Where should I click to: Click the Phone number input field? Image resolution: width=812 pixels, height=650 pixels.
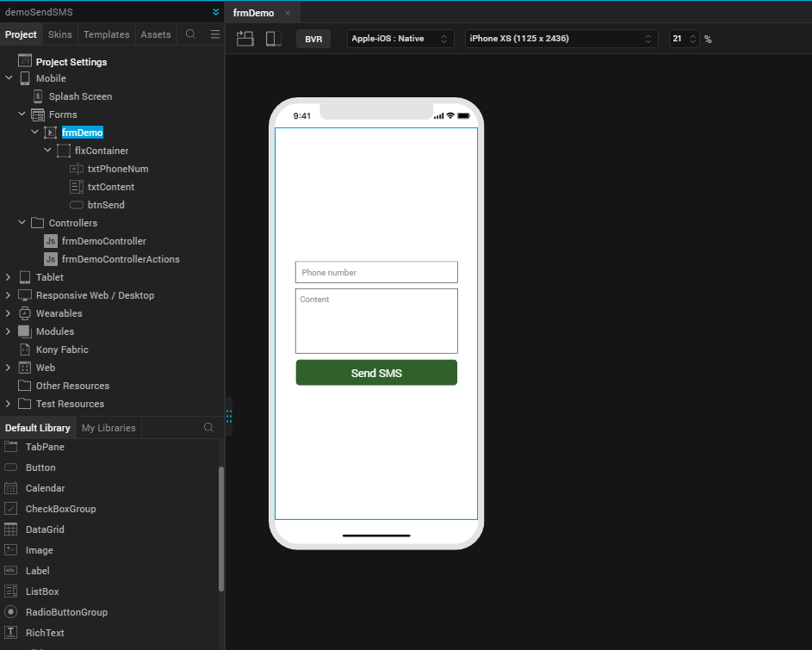coord(376,272)
